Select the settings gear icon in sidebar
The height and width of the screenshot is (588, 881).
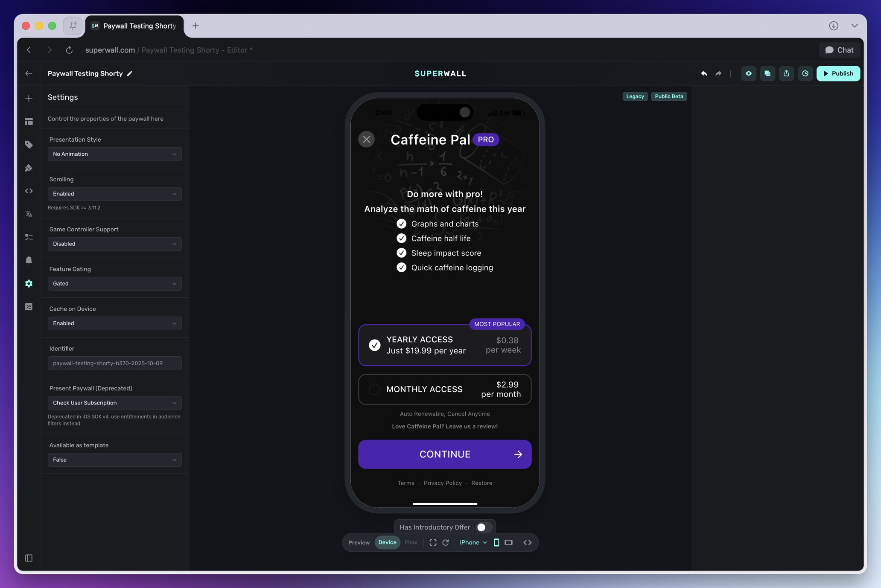(x=29, y=283)
